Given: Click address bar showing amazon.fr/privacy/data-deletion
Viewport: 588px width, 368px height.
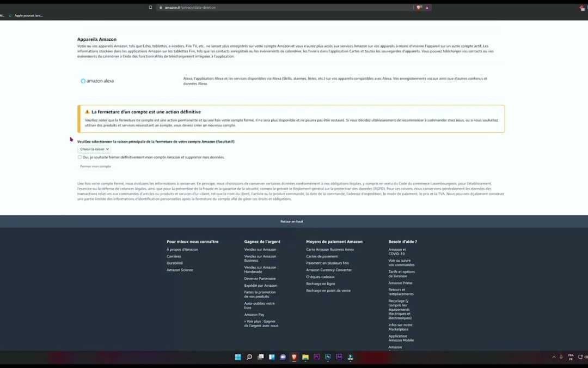Looking at the screenshot, I should [285, 8].
